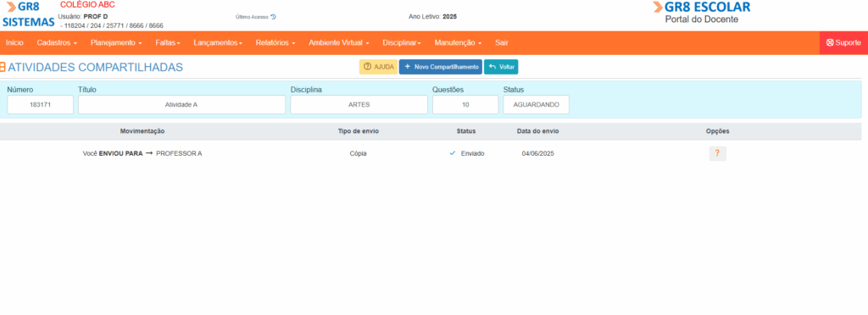Click the Usuário PROF D text
The image size is (868, 315).
83,17
